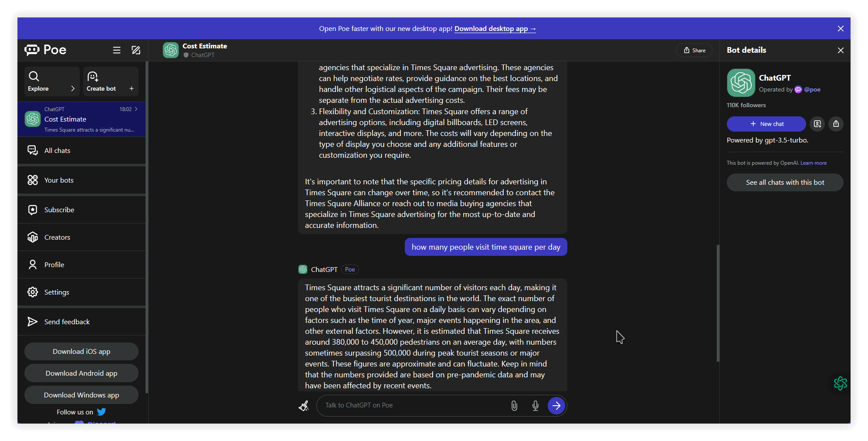The height and width of the screenshot is (441, 868).
Task: Click the New chat button
Action: (766, 124)
